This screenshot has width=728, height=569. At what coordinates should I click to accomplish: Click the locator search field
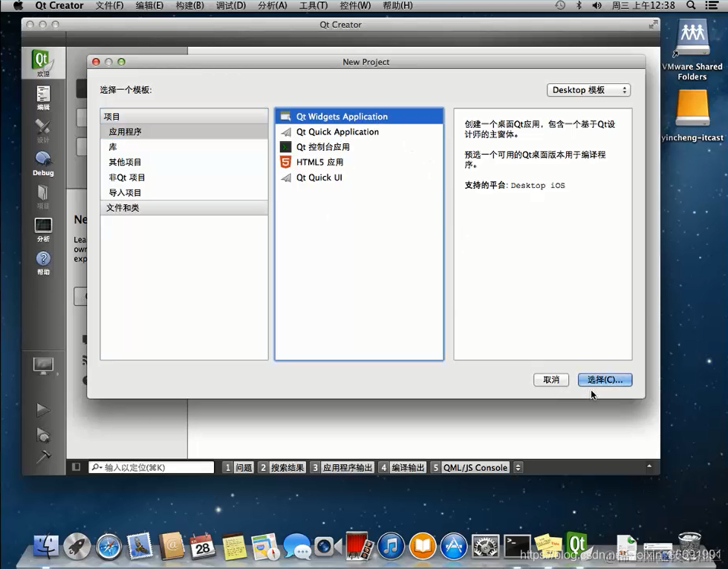[x=152, y=467]
